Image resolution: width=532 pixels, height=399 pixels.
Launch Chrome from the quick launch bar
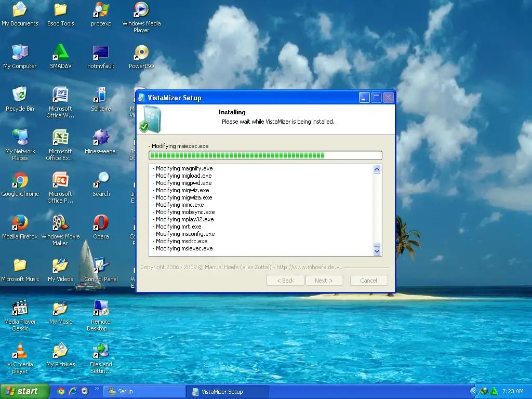click(61, 391)
